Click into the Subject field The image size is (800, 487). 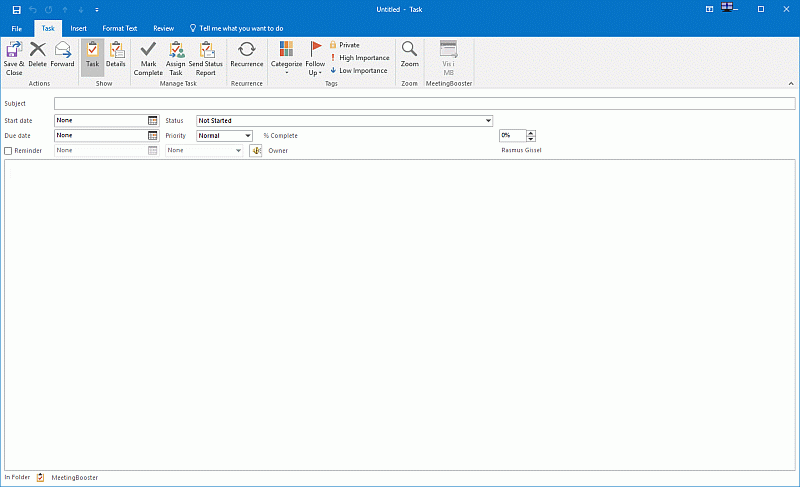click(x=424, y=104)
